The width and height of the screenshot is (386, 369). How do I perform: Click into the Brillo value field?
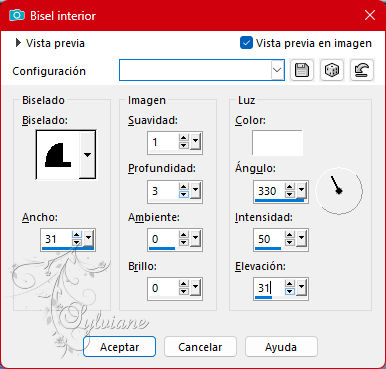click(x=163, y=288)
